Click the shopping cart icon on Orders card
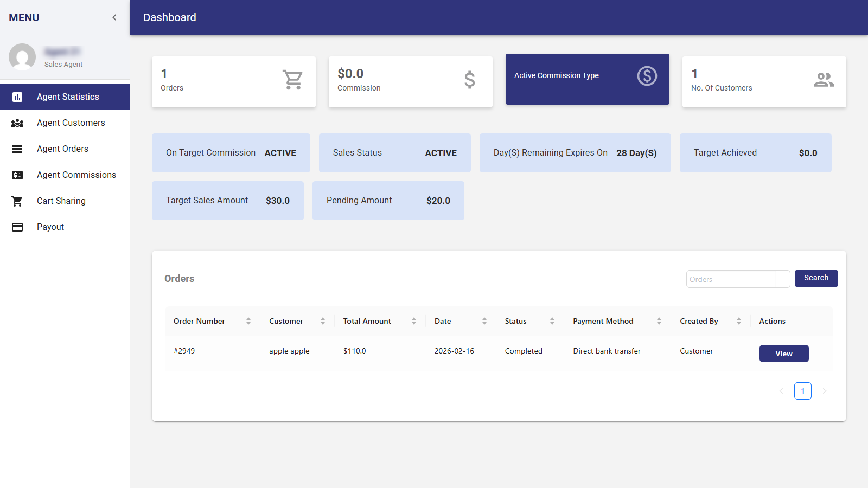This screenshot has width=868, height=488. pyautogui.click(x=292, y=80)
